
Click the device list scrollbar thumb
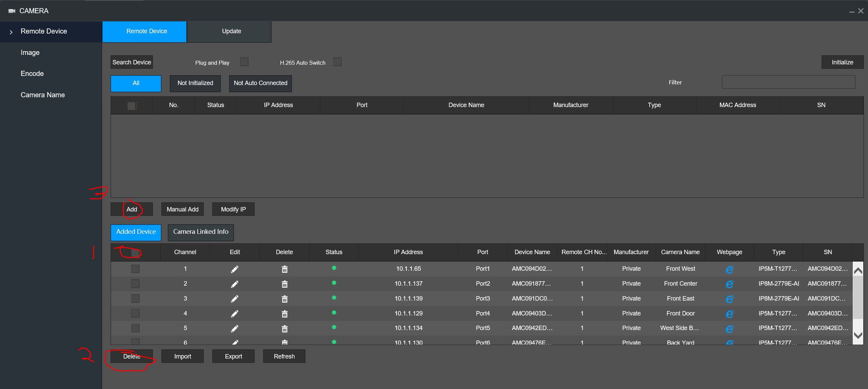858,298
